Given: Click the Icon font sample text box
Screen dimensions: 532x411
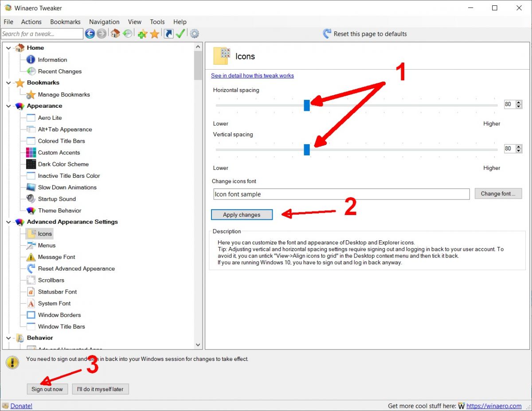Looking at the screenshot, I should (x=341, y=194).
